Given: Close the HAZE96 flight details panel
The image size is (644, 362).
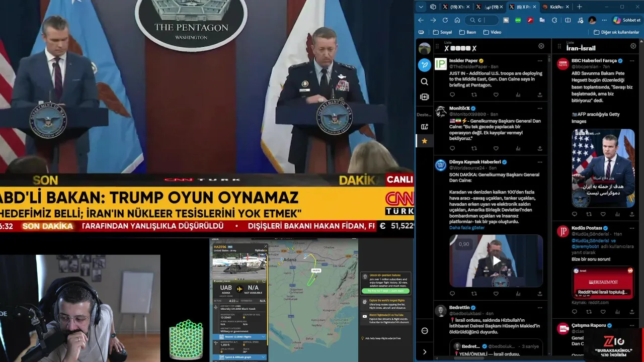Looking at the screenshot, I should [x=265, y=246].
